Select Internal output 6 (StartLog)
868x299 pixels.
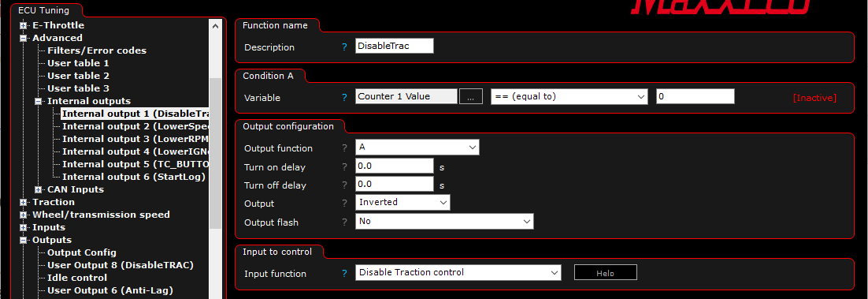(134, 177)
